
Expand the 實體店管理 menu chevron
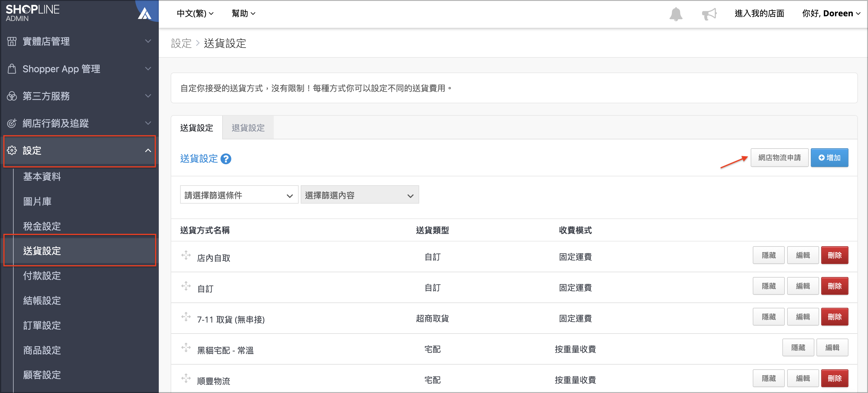(x=148, y=41)
